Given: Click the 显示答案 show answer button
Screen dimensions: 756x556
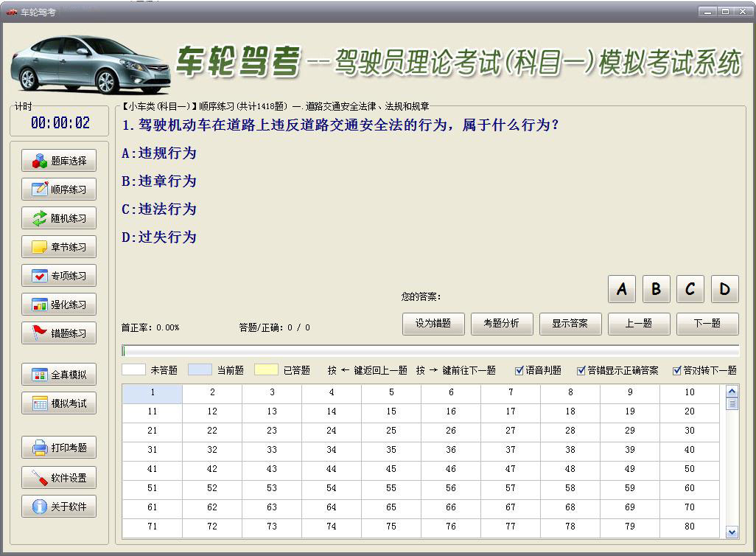Looking at the screenshot, I should [571, 324].
